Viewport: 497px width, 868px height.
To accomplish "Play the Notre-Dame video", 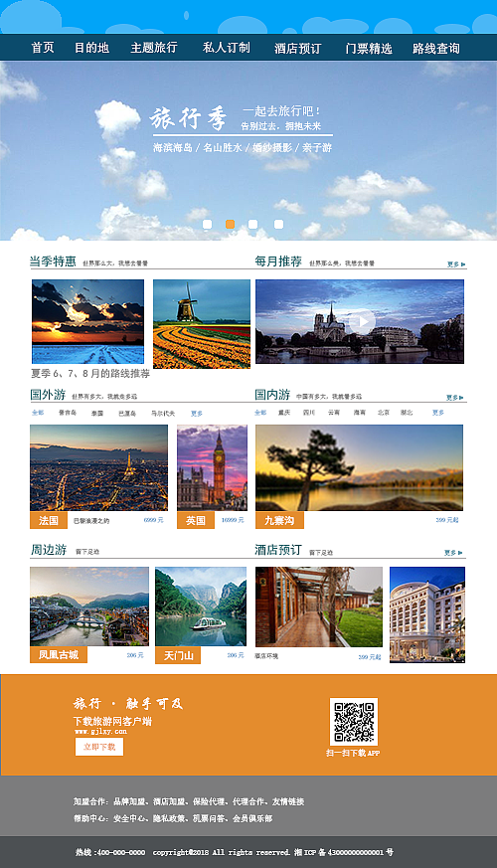I will point(362,321).
